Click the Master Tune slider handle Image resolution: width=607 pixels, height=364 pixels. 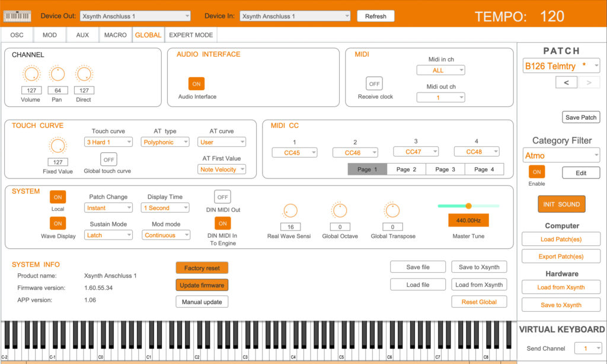[x=468, y=206]
